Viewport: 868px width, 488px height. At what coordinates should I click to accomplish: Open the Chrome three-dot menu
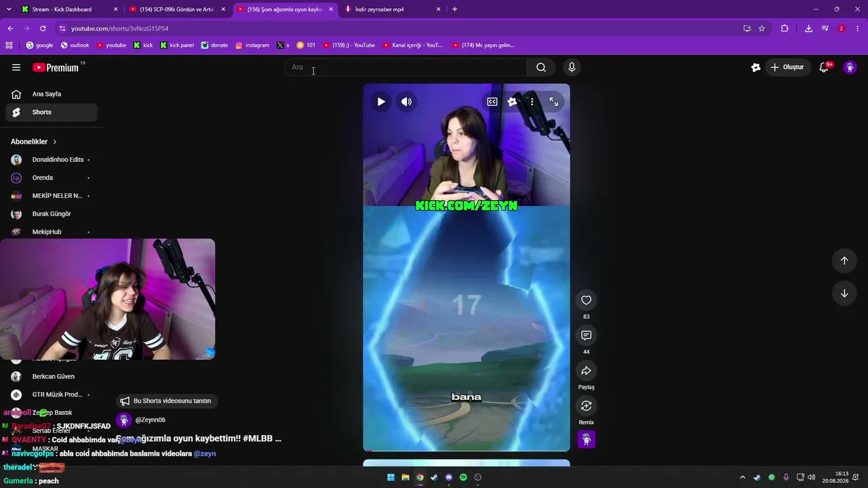click(x=858, y=28)
